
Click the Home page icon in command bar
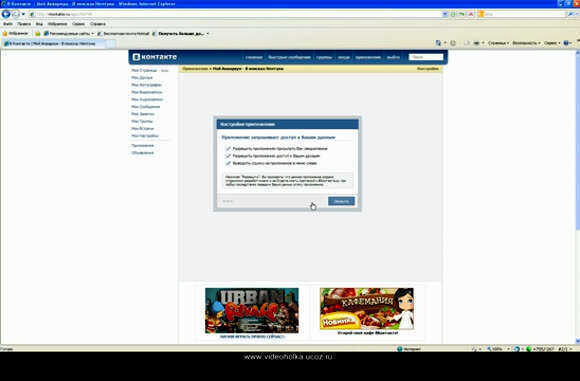point(438,43)
